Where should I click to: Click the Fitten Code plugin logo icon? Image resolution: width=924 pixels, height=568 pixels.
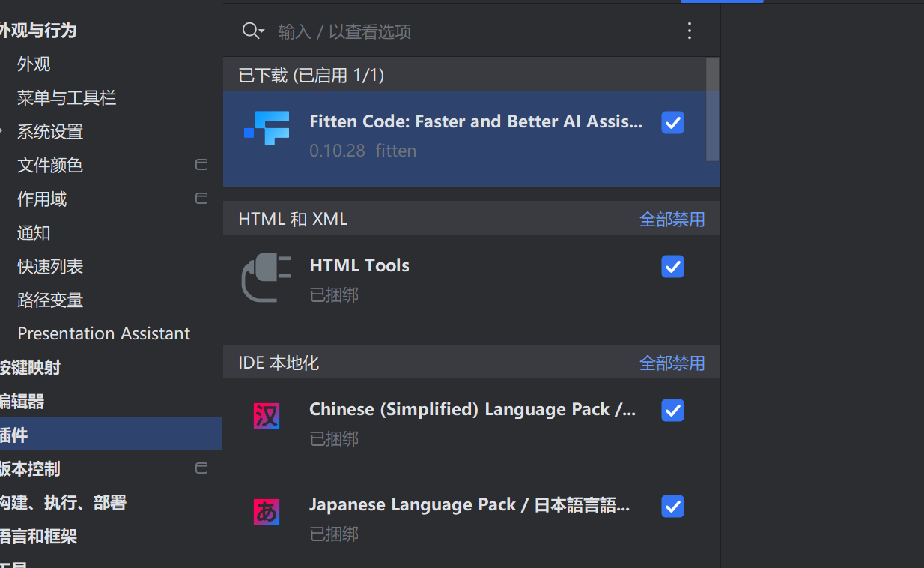pyautogui.click(x=267, y=128)
